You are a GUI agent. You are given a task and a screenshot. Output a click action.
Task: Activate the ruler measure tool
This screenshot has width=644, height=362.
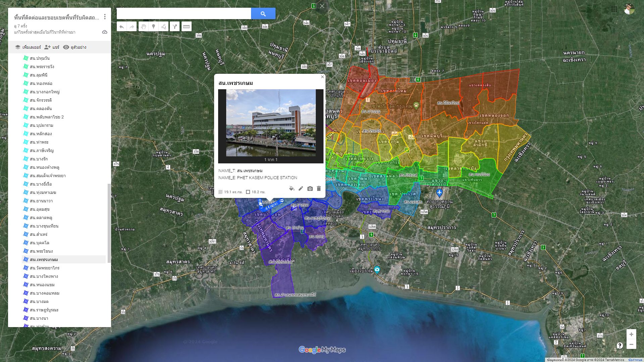(x=186, y=27)
